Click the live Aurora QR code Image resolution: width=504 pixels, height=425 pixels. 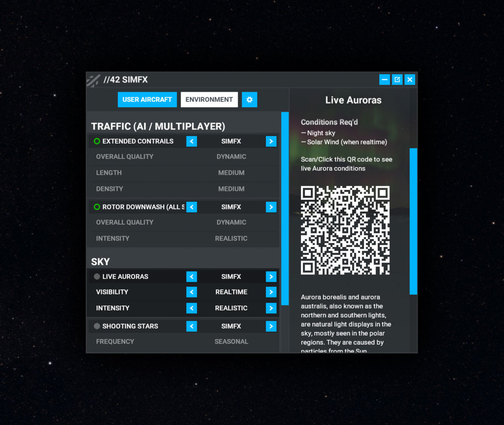coord(345,230)
